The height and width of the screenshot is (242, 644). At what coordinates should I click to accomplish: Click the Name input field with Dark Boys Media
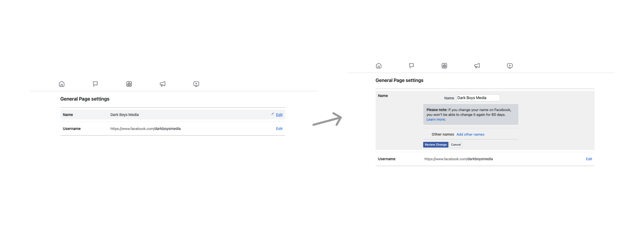[x=478, y=98]
